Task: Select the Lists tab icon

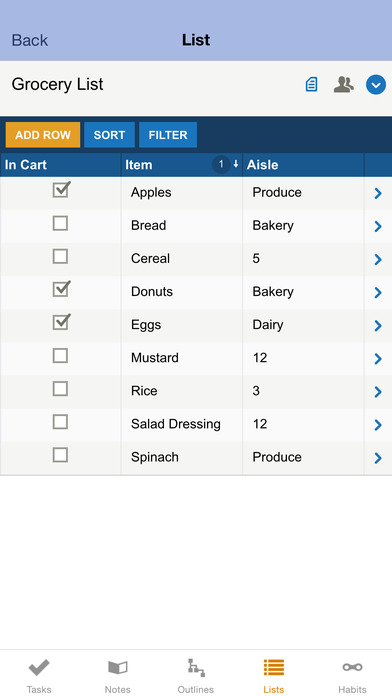Action: click(273, 667)
